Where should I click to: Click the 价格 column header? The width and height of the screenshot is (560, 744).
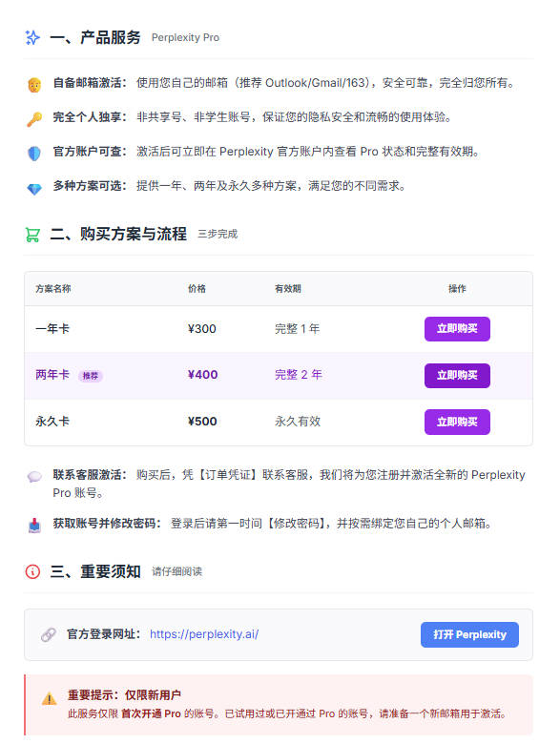coord(197,288)
